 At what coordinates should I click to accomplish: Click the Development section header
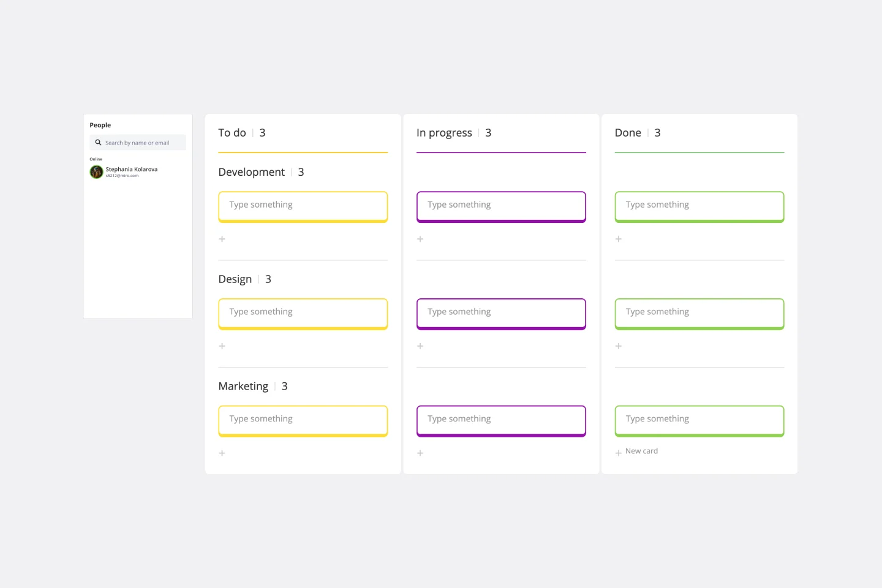[251, 172]
